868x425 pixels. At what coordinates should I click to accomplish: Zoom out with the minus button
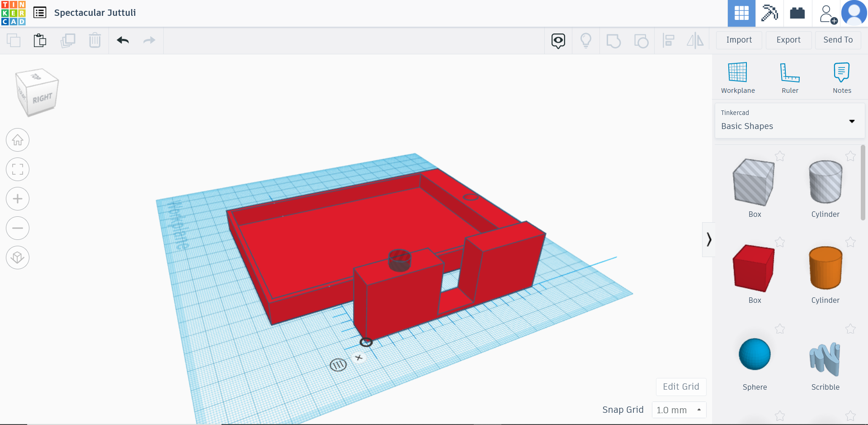point(18,228)
